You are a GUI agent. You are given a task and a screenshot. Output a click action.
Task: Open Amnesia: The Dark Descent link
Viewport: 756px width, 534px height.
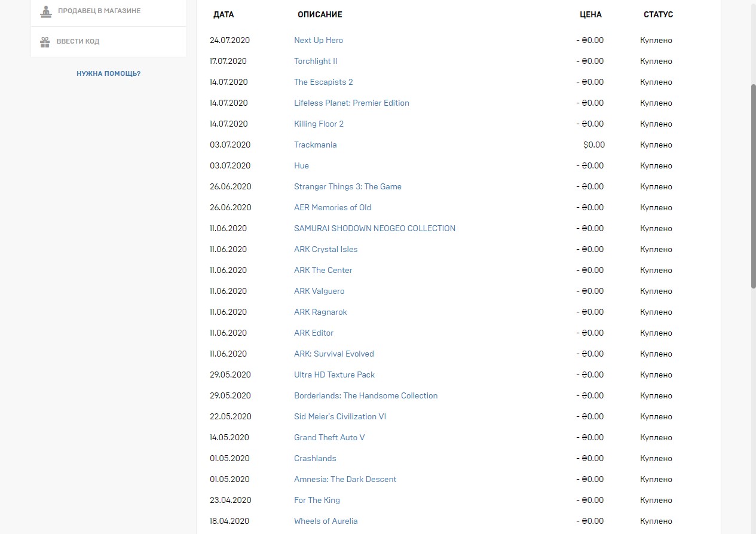point(345,479)
